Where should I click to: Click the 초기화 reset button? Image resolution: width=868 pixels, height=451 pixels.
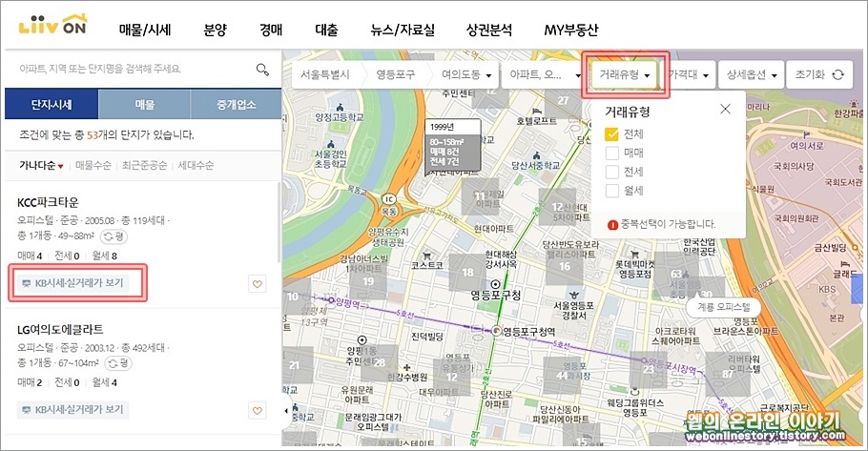[818, 74]
